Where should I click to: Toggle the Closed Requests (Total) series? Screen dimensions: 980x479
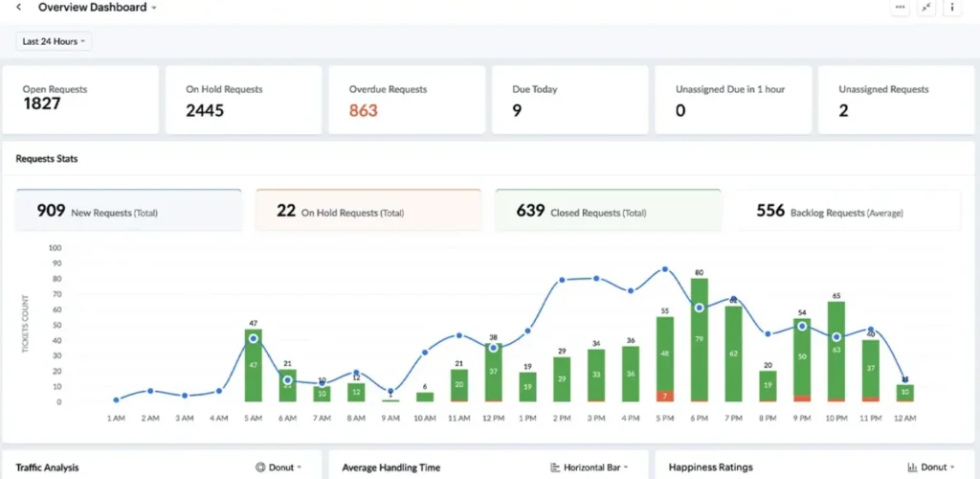click(x=608, y=211)
